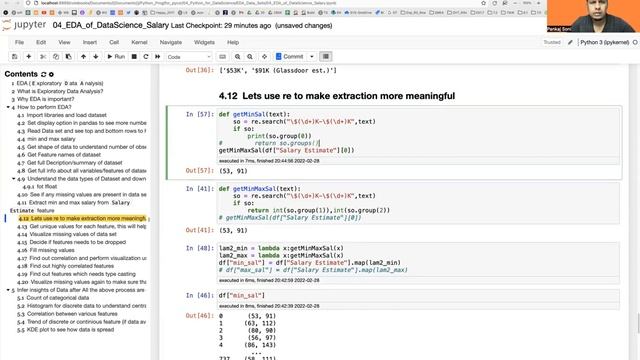This screenshot has width=640, height=360.
Task: Open the Widgets menu
Action: click(x=204, y=42)
